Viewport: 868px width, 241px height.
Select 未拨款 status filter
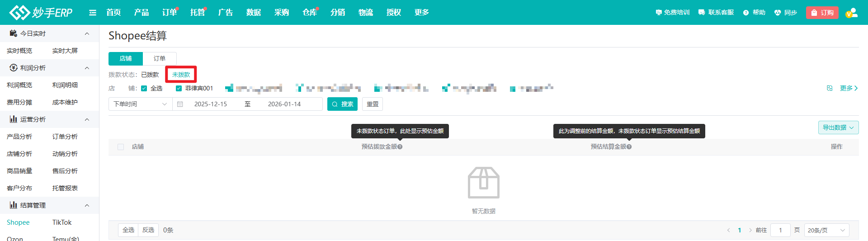click(181, 75)
